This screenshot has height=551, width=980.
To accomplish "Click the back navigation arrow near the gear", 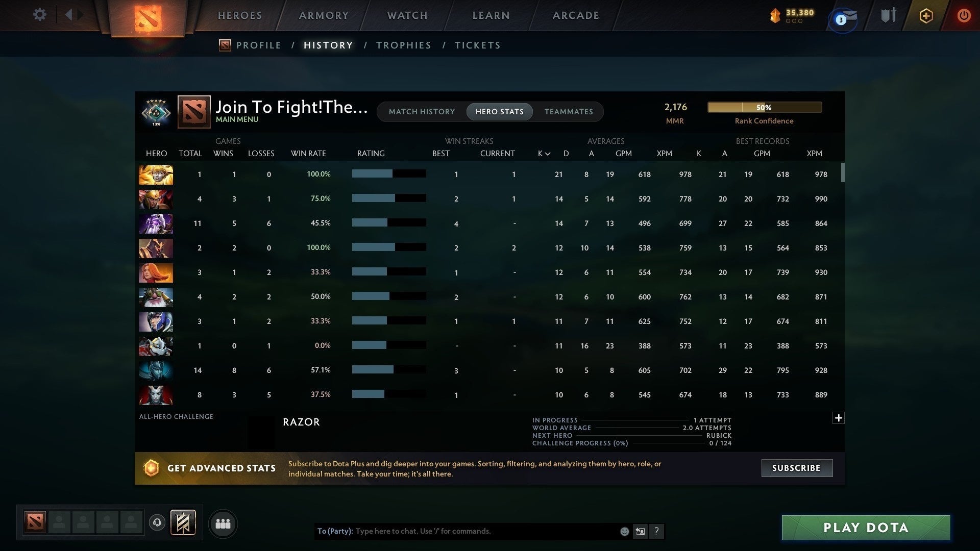I will coord(70,15).
